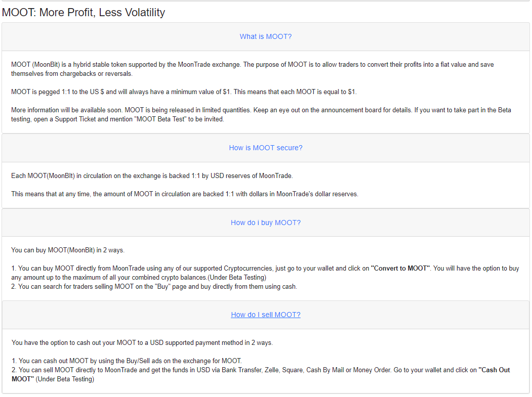This screenshot has width=532, height=397.
Task: Expand the "What is MOOT?" section header
Action: (x=265, y=36)
